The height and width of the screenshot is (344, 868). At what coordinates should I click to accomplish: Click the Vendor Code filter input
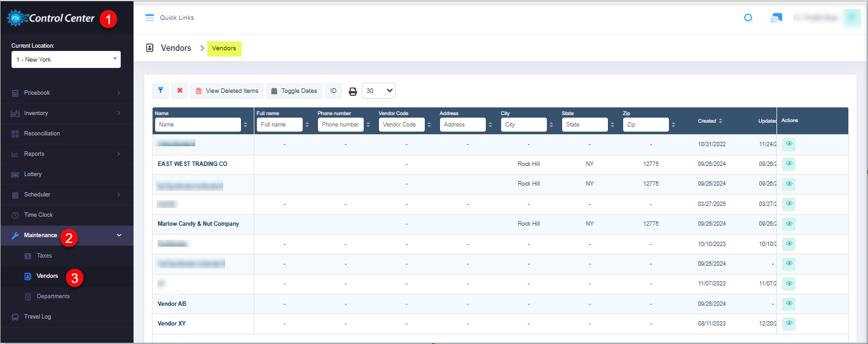[400, 125]
